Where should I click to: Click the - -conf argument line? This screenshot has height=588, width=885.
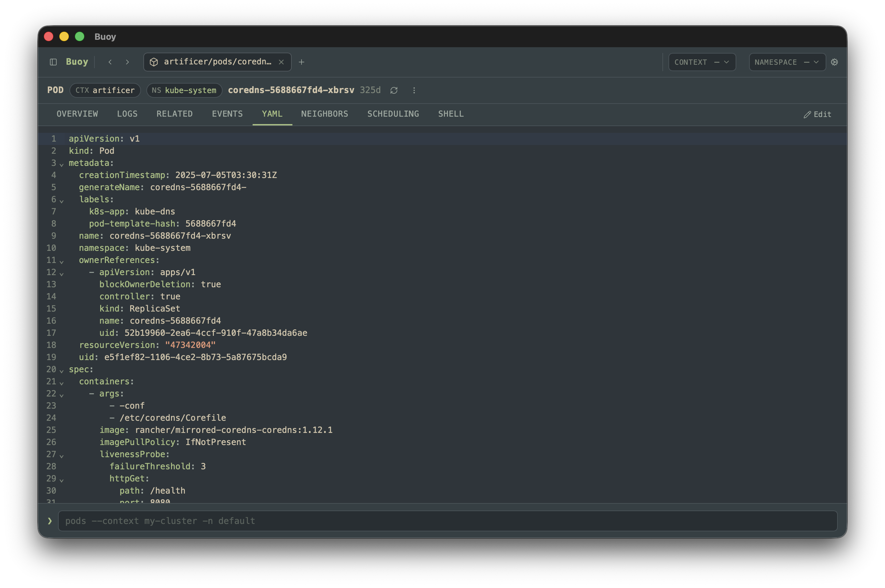point(127,406)
